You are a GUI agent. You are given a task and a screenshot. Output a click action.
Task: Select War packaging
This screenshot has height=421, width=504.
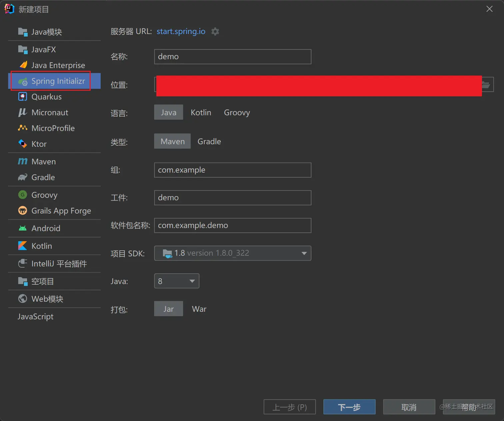[199, 309]
